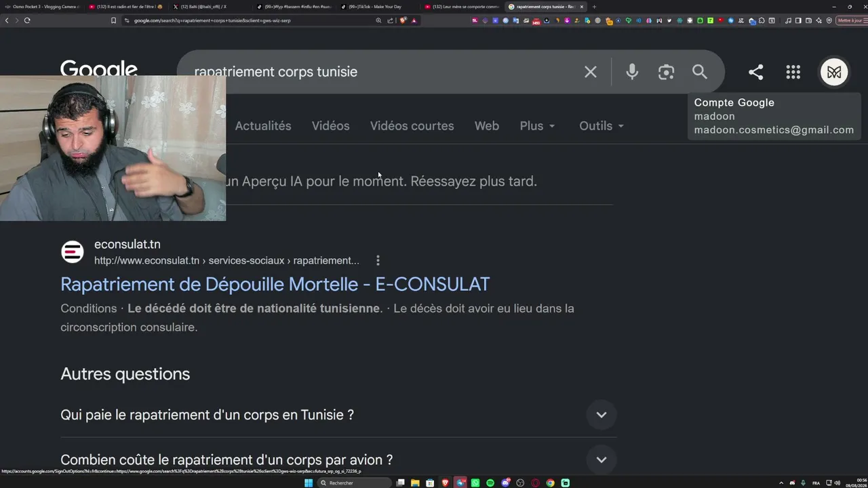Open Spotify from the taskbar
This screenshot has width=868, height=488.
pyautogui.click(x=490, y=483)
